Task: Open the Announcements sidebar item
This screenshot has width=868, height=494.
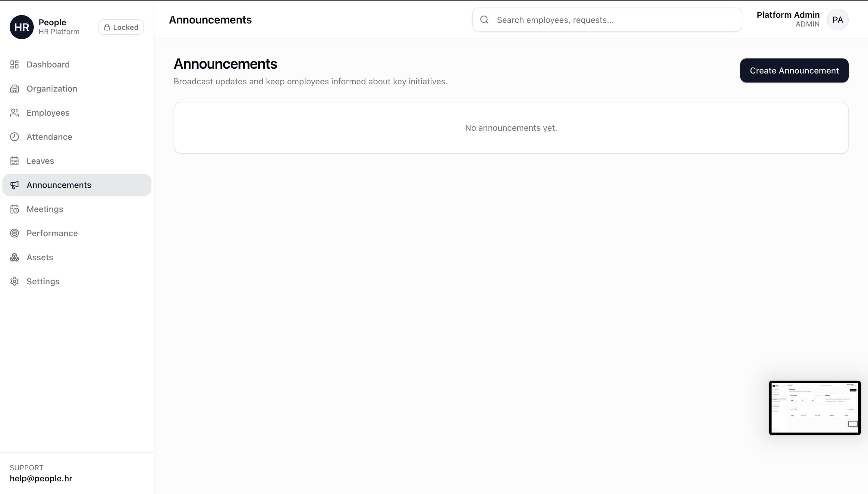Action: (59, 185)
